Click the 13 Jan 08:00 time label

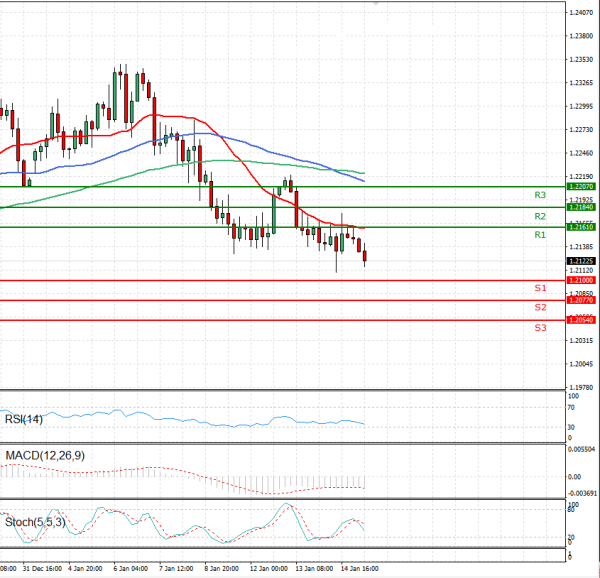click(314, 569)
